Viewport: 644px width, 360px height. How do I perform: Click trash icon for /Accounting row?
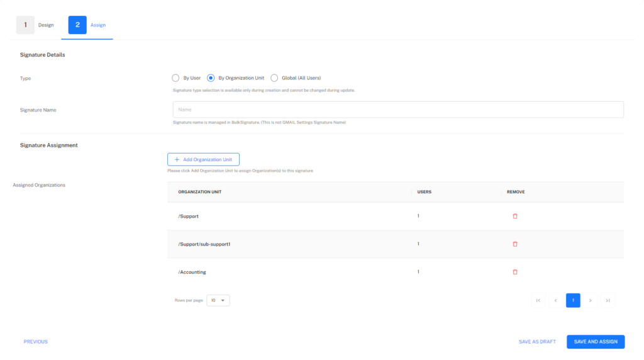514,272
